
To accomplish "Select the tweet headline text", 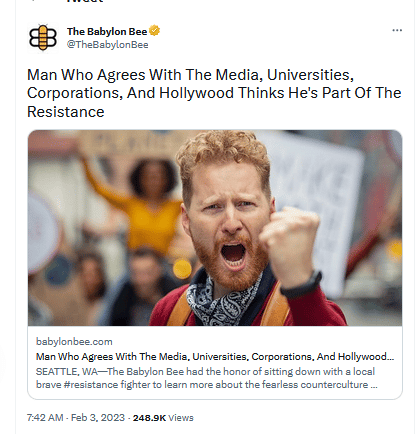I will (x=214, y=93).
